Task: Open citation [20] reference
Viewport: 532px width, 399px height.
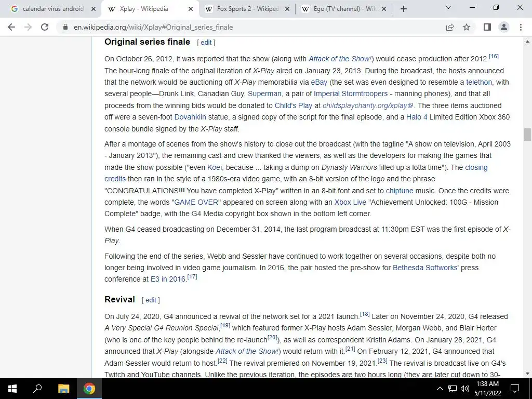Action: [272, 338]
